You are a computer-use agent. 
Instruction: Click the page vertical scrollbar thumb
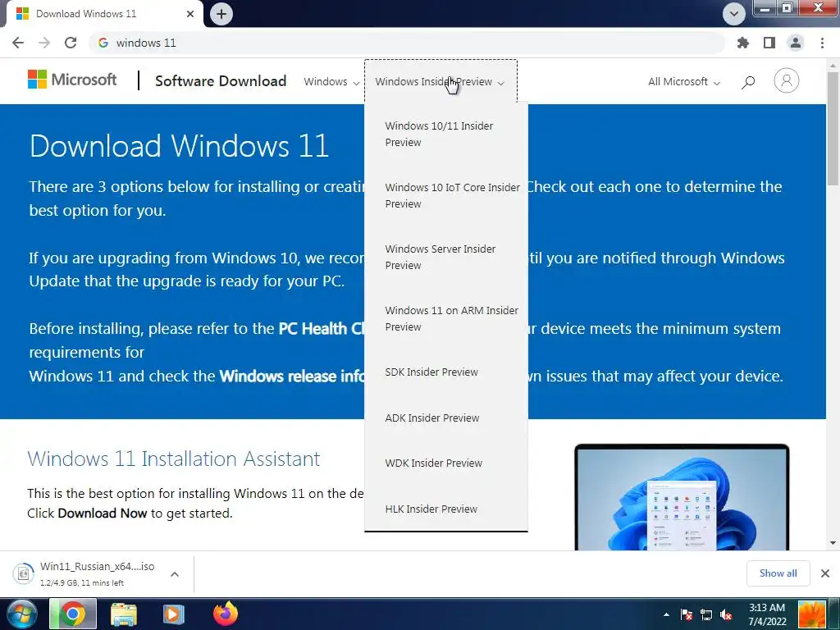[833, 129]
